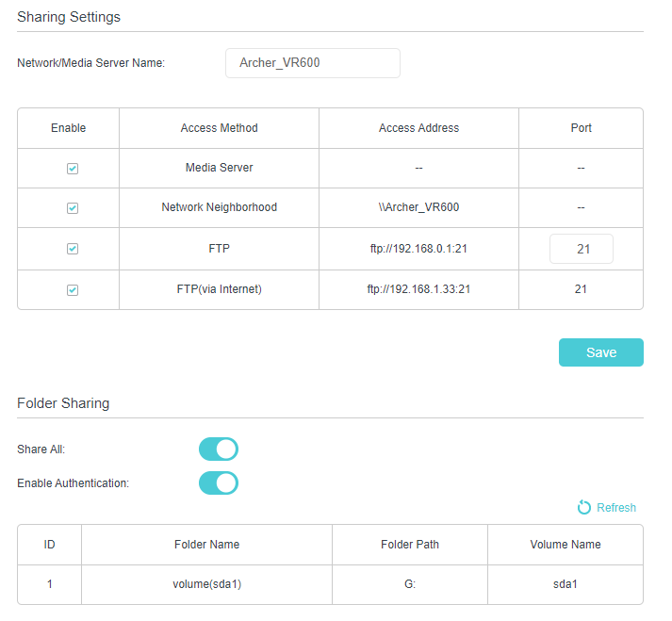Uncheck the Network Neighborhood enable checkbox
The height and width of the screenshot is (621, 672).
73,208
